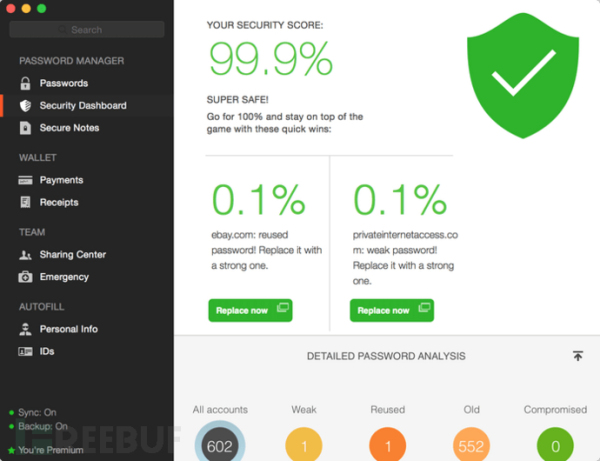Collapse Detailed Password Analysis with arrow

tap(578, 356)
